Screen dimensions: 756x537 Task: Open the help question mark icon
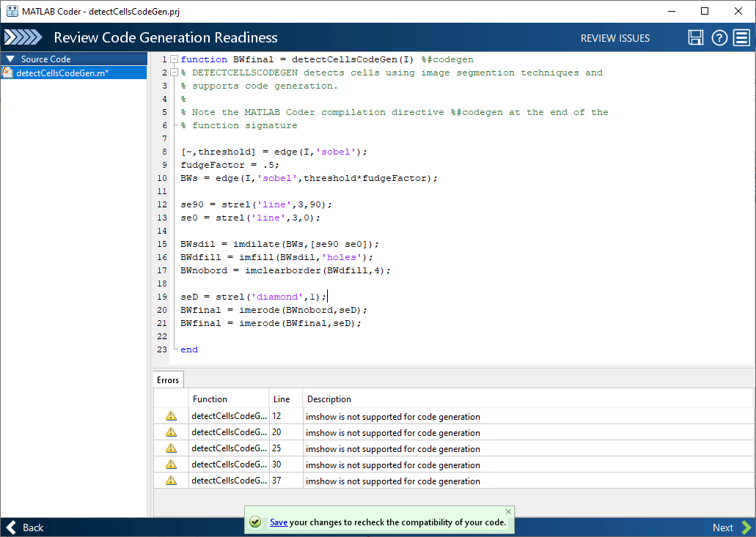[719, 38]
